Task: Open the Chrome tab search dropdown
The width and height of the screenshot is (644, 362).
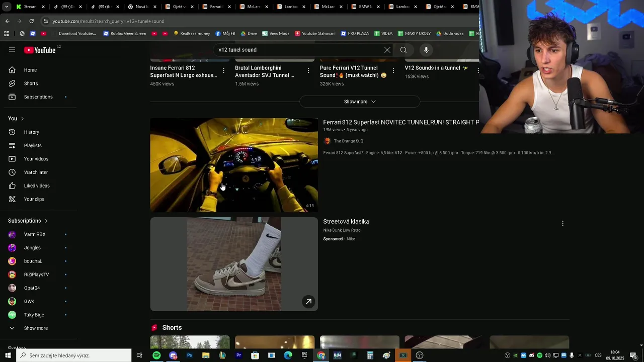Action: [7, 7]
